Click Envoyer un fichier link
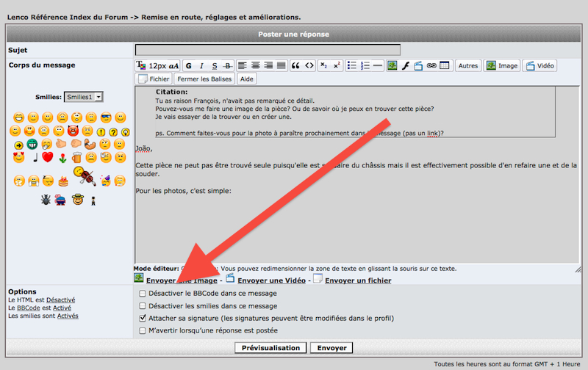Image resolution: width=588 pixels, height=370 pixels. click(x=358, y=280)
